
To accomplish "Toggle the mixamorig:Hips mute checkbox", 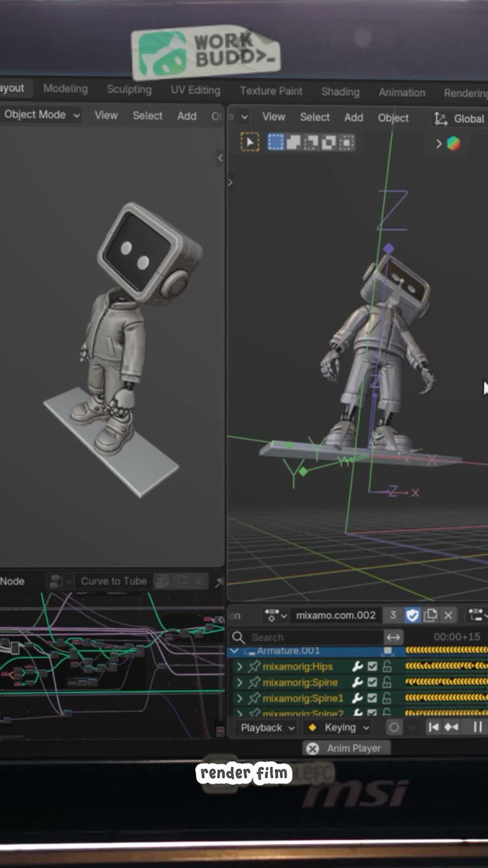I will pyautogui.click(x=372, y=666).
